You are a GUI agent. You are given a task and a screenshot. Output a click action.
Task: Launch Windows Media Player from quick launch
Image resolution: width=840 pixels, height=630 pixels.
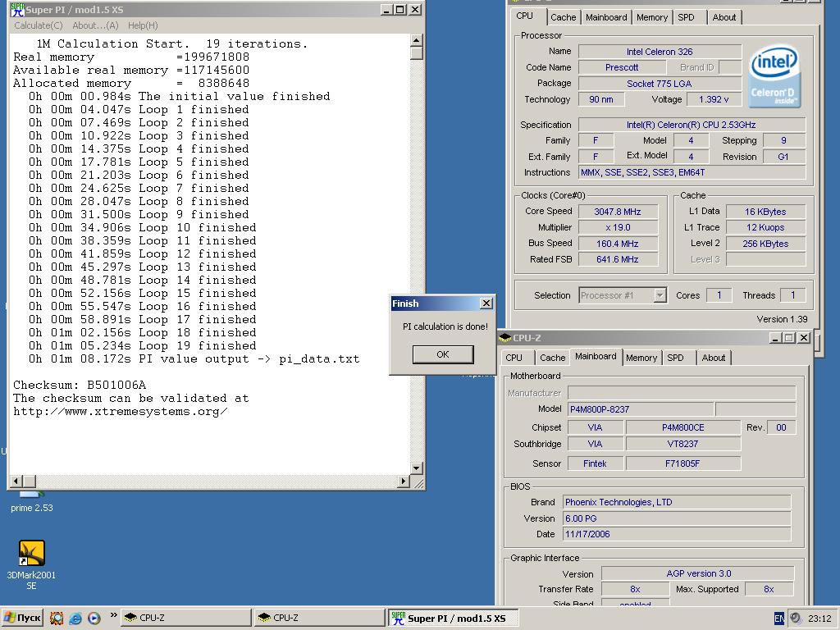coord(94,618)
